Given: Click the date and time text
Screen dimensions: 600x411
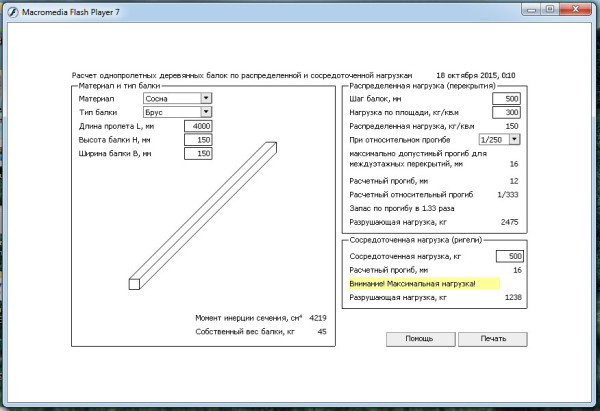Looking at the screenshot, I should [x=476, y=75].
